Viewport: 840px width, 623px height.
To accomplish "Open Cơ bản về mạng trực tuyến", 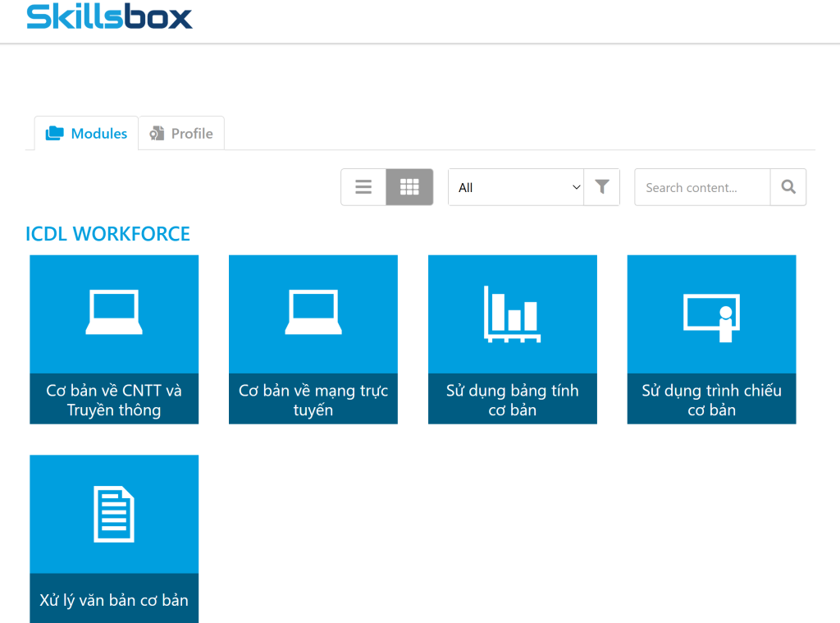I will 313,400.
